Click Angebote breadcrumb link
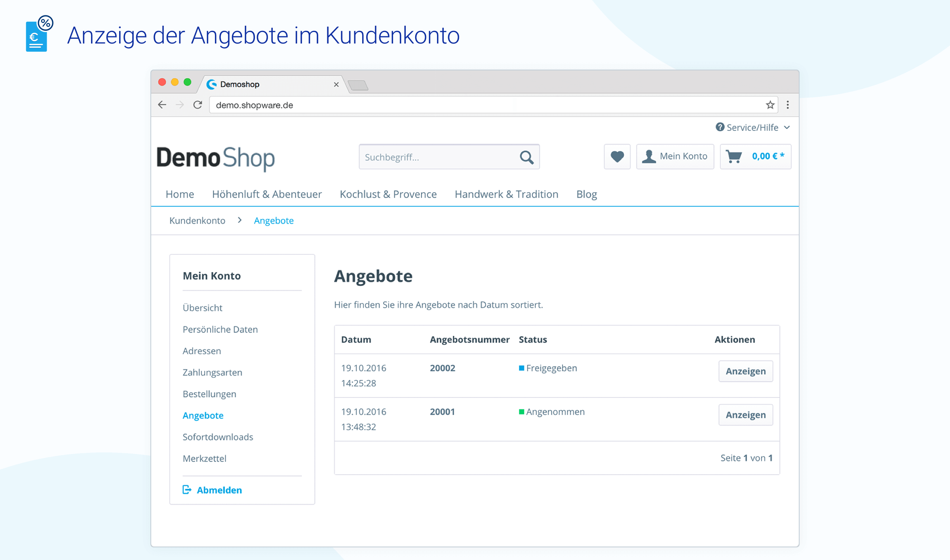Screen dimensions: 950x560 [x=274, y=221]
